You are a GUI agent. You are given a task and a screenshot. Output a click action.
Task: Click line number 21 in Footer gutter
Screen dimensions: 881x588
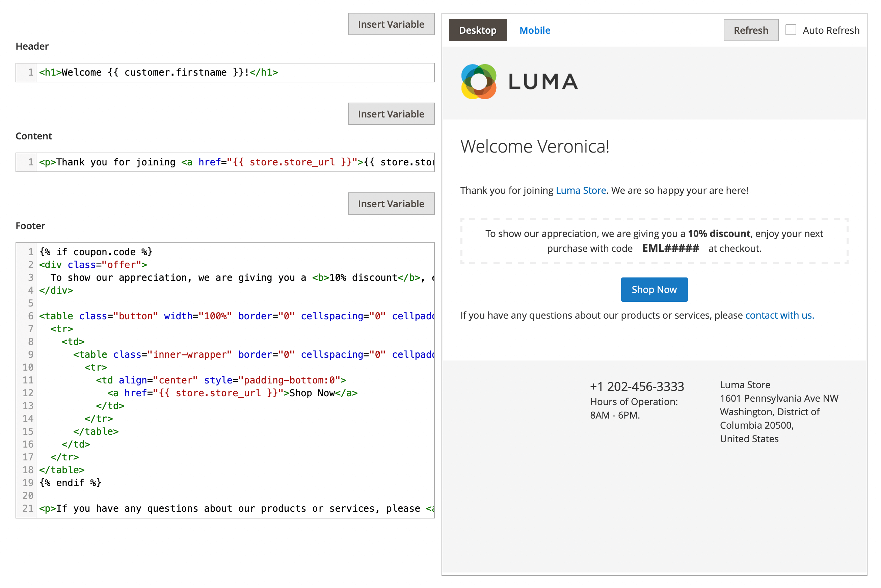pos(28,508)
